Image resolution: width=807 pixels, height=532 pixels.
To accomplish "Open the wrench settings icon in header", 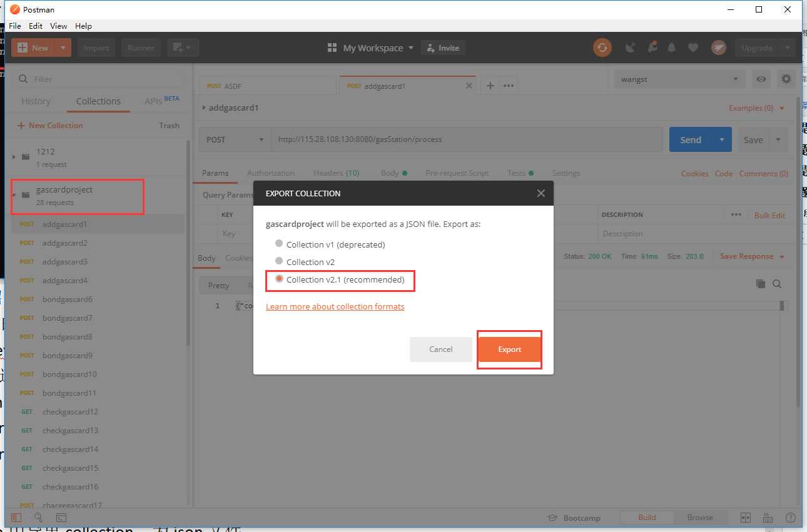I will point(652,48).
